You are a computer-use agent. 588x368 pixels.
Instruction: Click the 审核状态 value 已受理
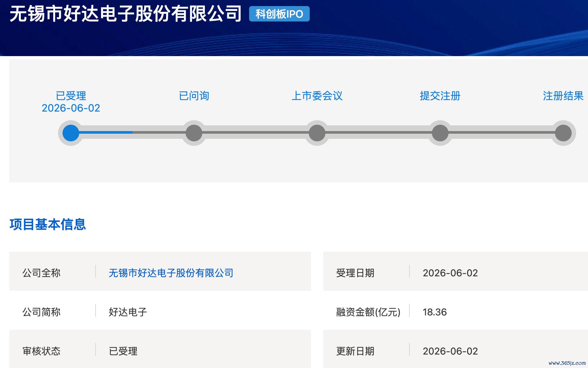click(x=123, y=351)
